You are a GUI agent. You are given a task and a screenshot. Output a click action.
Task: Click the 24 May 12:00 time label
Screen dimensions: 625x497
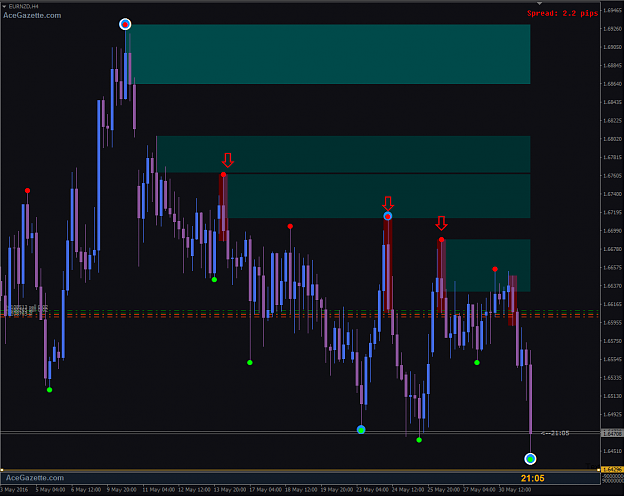(x=409, y=489)
